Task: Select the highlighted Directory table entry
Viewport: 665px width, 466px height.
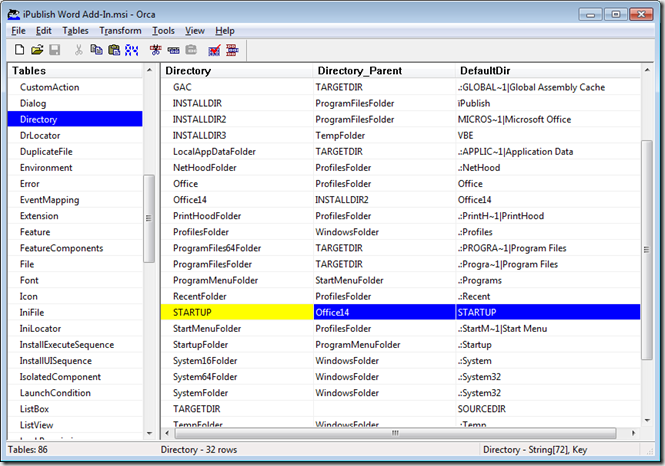Action: click(75, 120)
